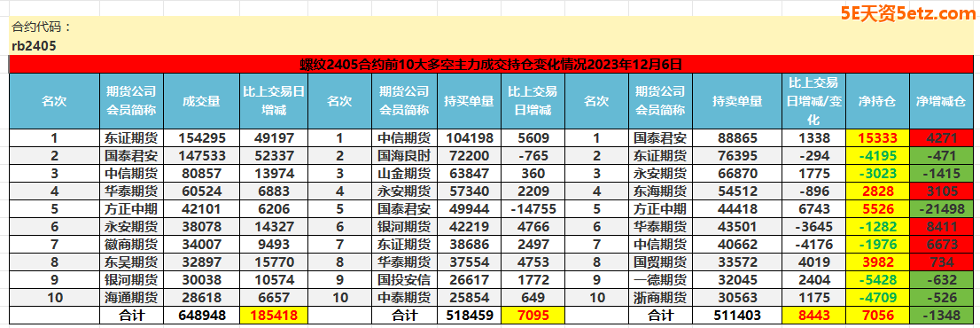
Task: Select volume value 80857
Action: [201, 173]
